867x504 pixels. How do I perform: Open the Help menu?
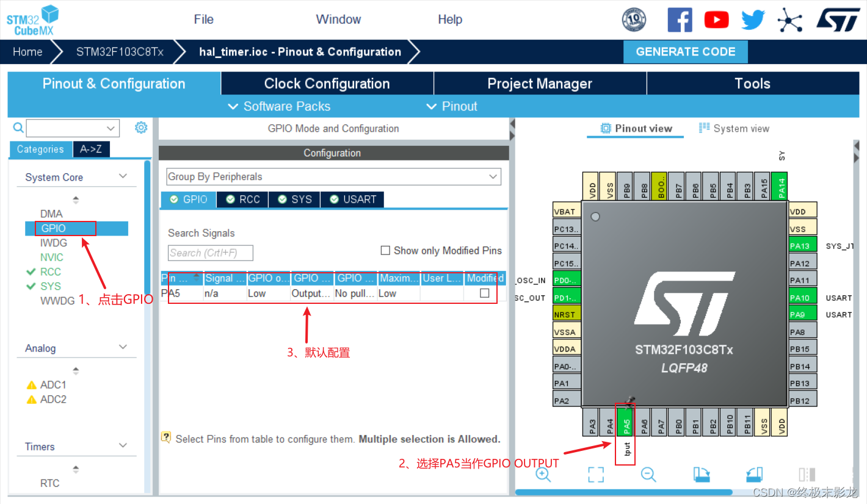point(450,20)
